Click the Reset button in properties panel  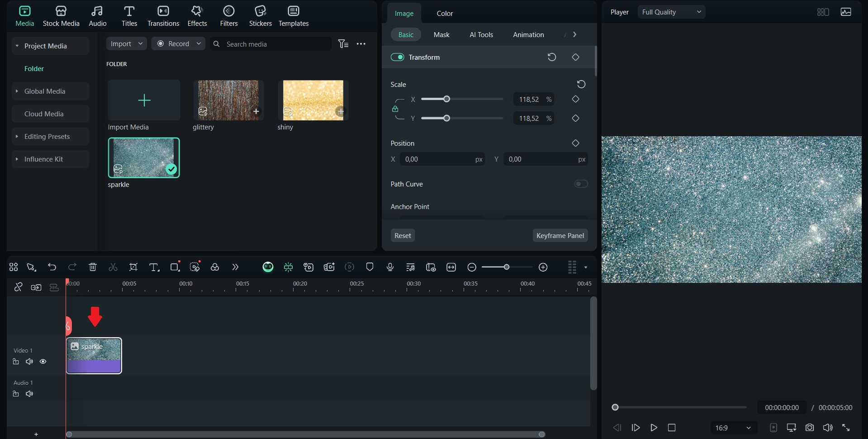pos(403,235)
